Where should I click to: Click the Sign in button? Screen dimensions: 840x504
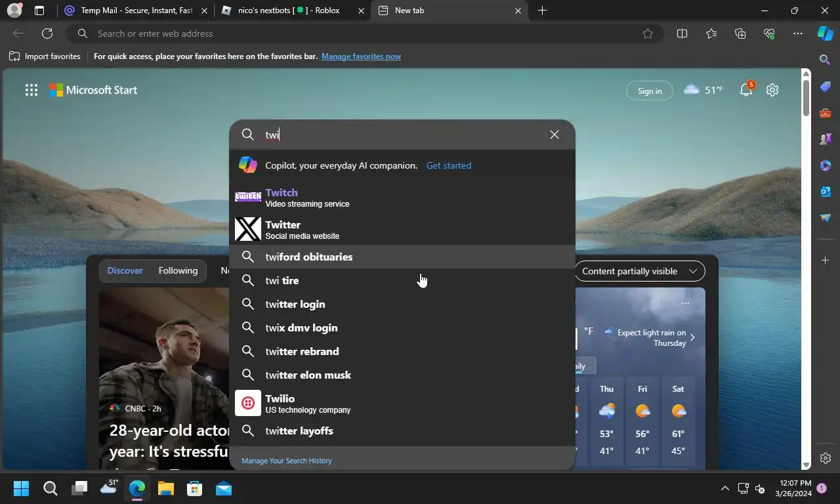[x=650, y=91]
